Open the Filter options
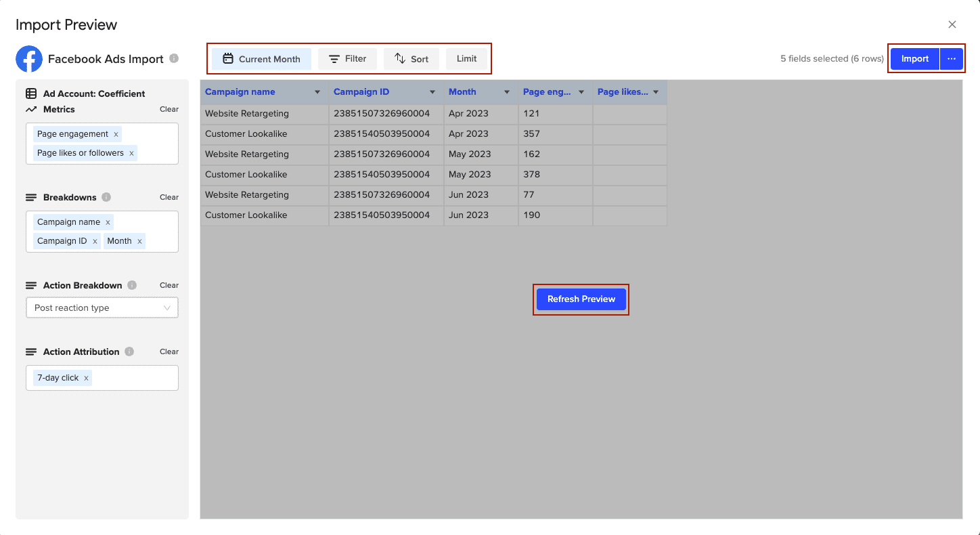 tap(347, 59)
